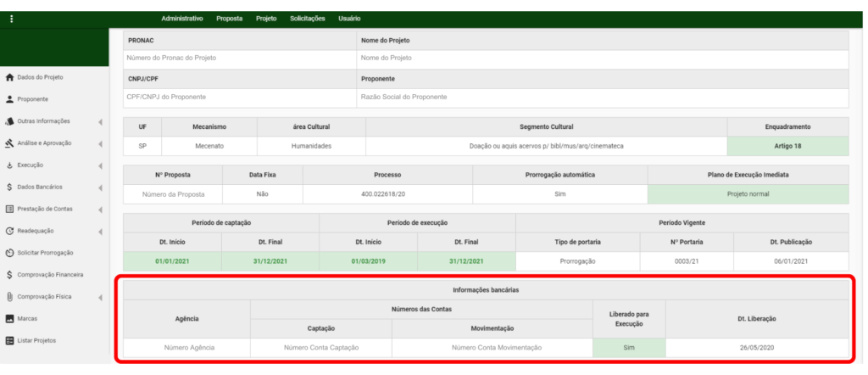The image size is (868, 375).
Task: Expand the Dados Bancários arrow
Action: [100, 187]
